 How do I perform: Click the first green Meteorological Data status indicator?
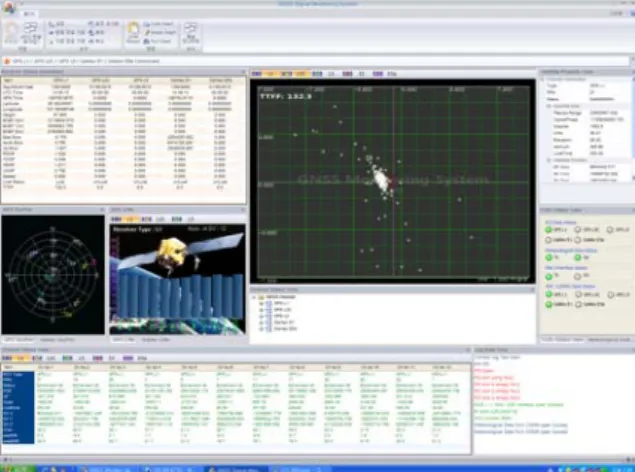[549, 257]
